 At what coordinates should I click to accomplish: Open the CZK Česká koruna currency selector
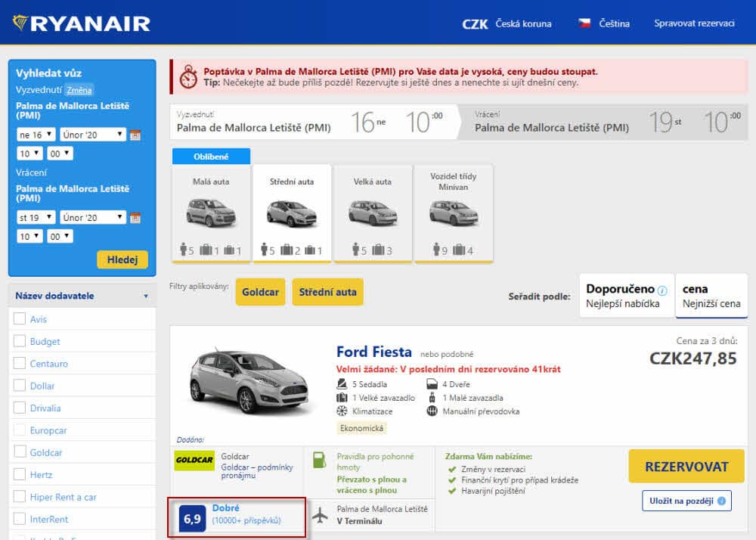507,23
